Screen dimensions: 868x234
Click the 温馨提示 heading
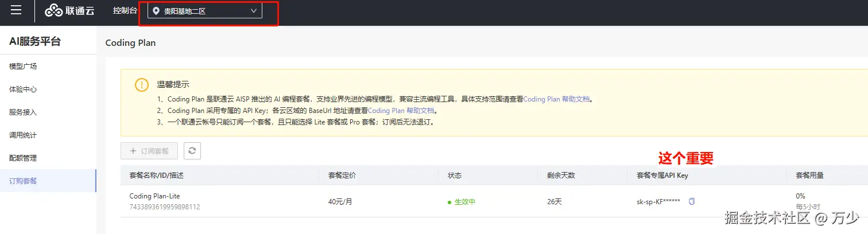[173, 85]
